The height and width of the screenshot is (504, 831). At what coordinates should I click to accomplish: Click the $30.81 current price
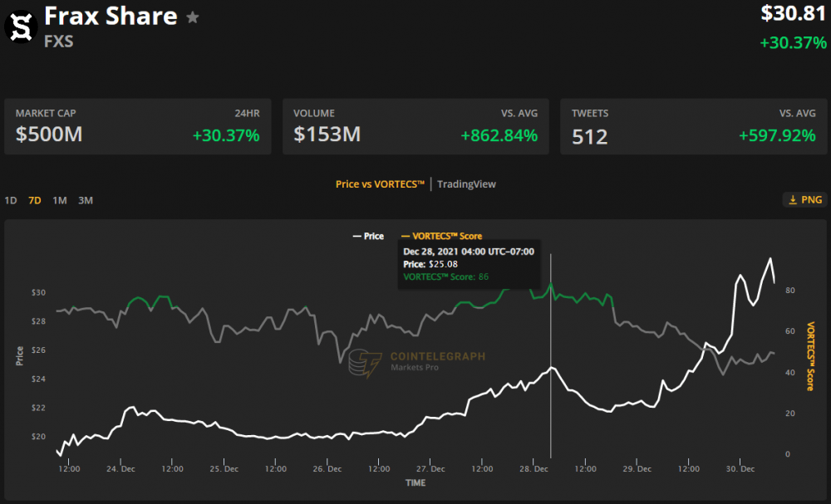click(794, 13)
